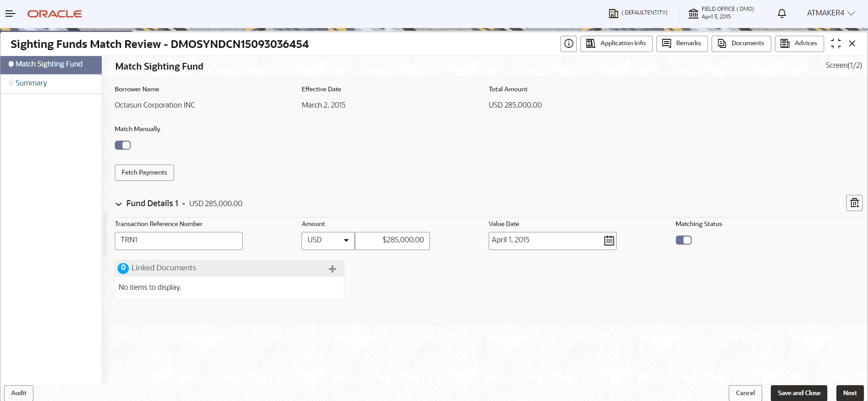The height and width of the screenshot is (401, 868).
Task: Open the notifications bell
Action: pyautogui.click(x=782, y=14)
